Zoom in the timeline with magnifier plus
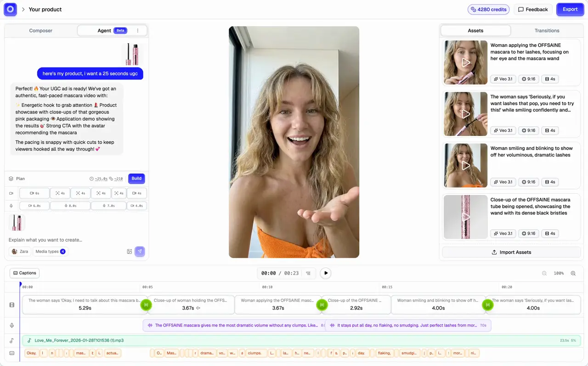Screen dimensions: 588x366 click(x=573, y=273)
